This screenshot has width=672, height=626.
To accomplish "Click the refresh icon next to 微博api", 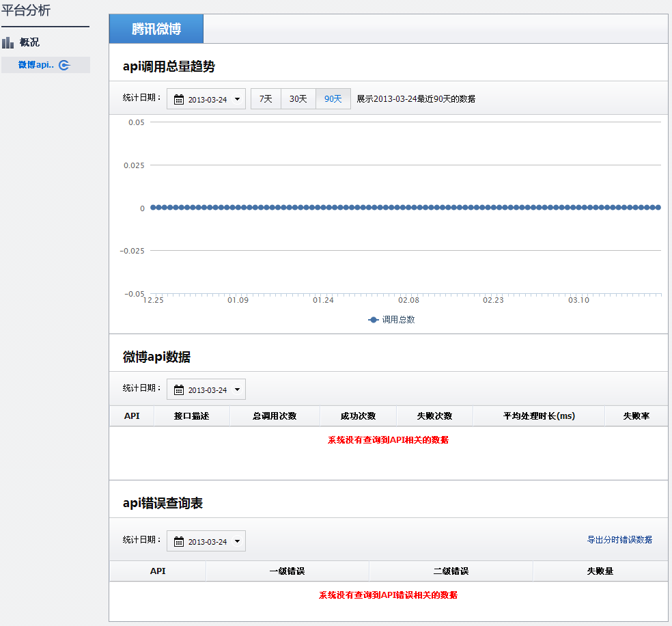I will (64, 66).
